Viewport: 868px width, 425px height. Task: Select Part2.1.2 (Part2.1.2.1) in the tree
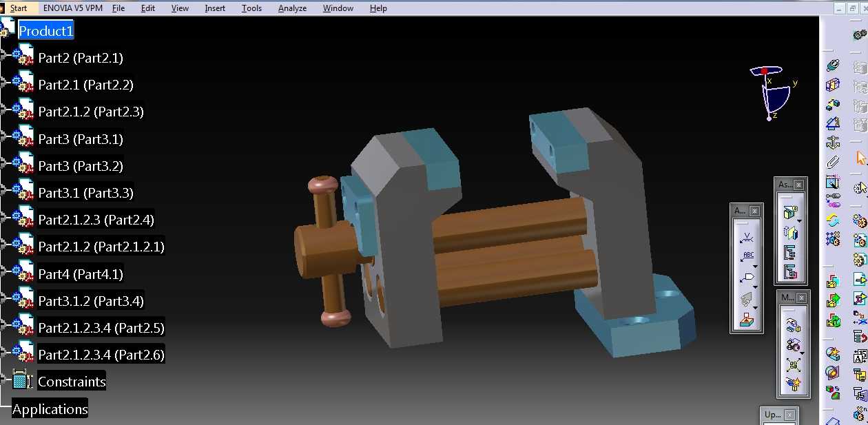point(101,247)
